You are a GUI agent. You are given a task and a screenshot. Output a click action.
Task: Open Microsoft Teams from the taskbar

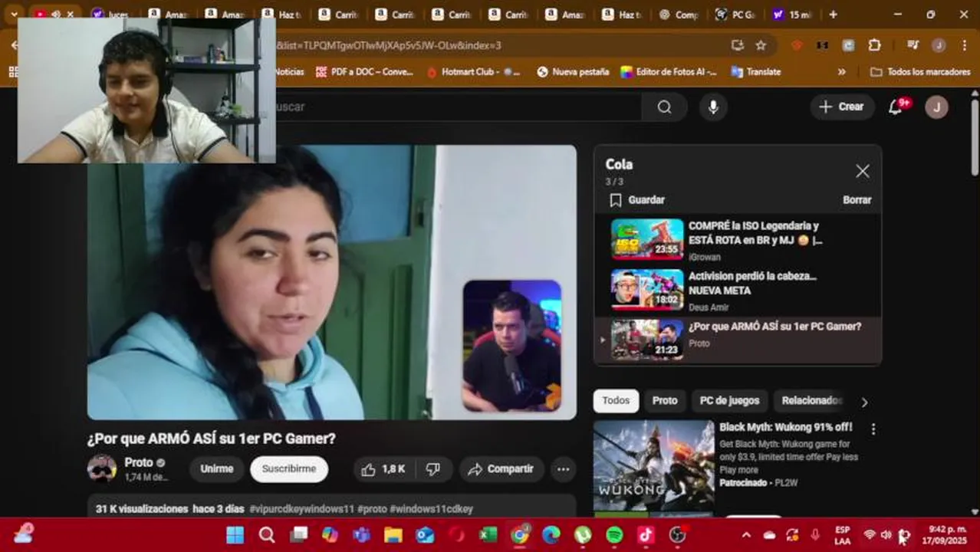[x=362, y=534]
